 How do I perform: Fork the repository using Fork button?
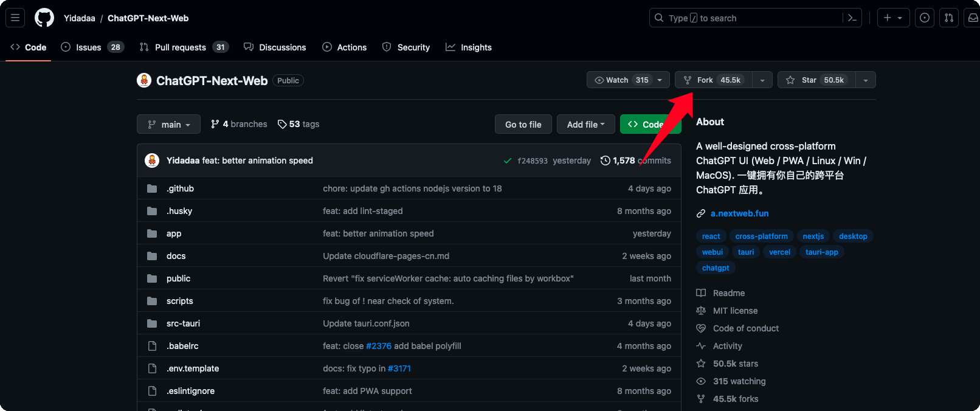click(x=714, y=80)
